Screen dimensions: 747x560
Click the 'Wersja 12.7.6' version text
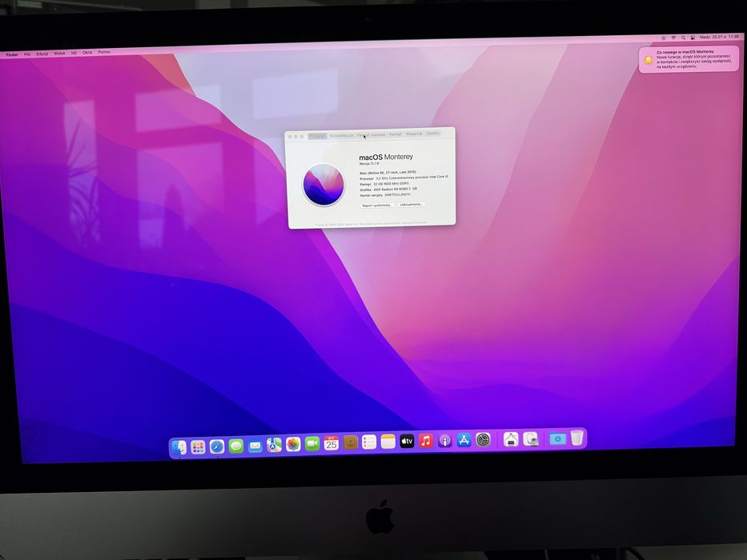click(x=369, y=163)
